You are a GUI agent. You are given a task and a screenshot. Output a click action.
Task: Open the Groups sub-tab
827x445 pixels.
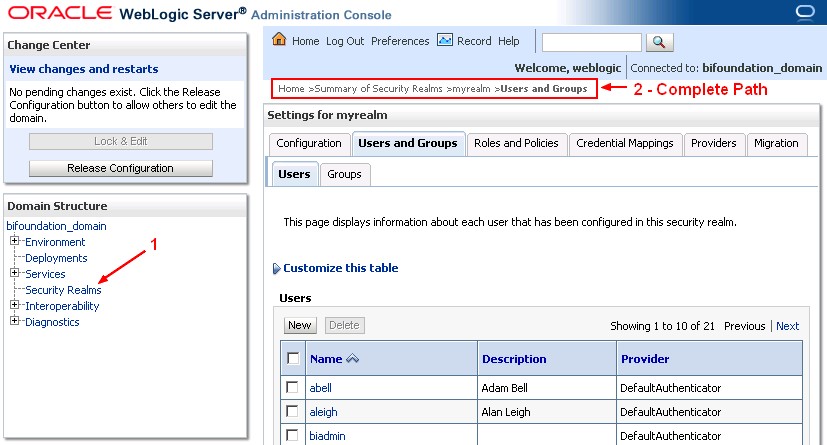(345, 174)
